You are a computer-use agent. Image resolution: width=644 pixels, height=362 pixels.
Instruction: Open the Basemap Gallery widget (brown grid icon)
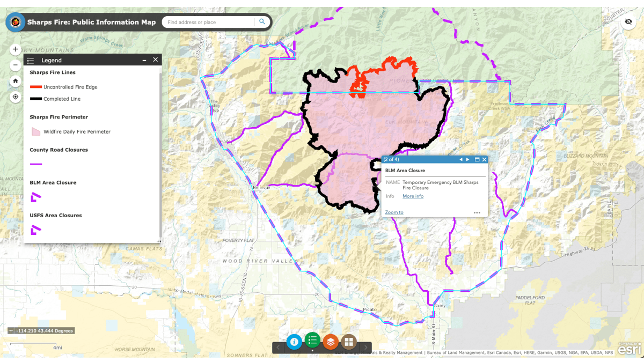[x=349, y=341]
